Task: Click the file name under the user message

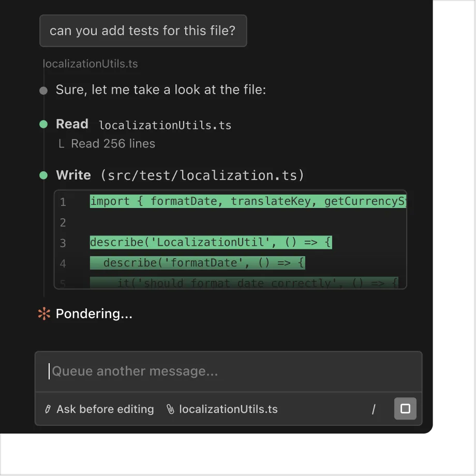Action: point(91,64)
